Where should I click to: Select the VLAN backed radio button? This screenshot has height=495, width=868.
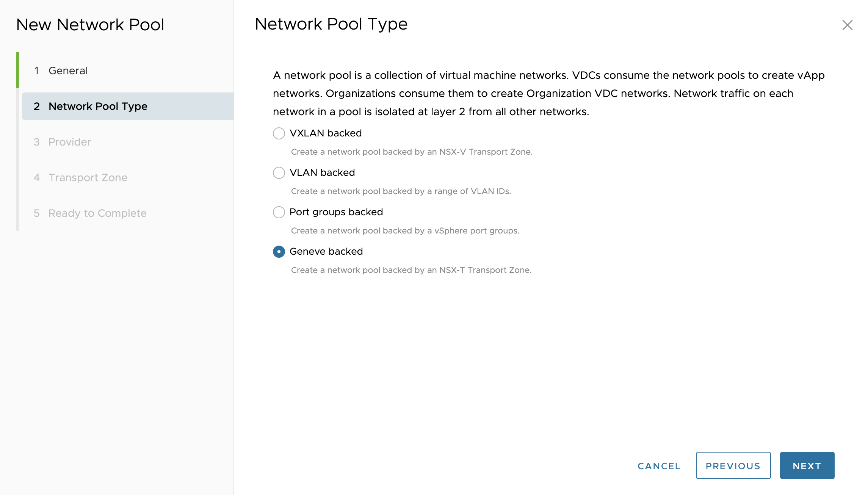pyautogui.click(x=279, y=173)
